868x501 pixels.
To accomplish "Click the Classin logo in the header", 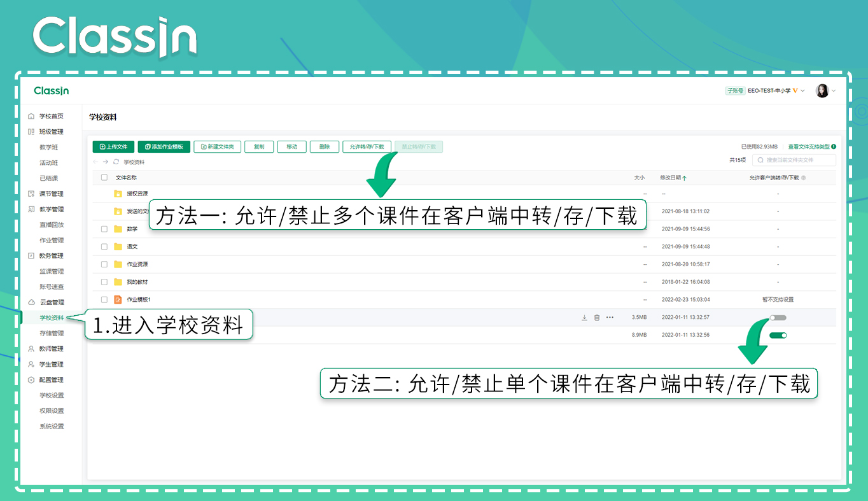I will 52,90.
